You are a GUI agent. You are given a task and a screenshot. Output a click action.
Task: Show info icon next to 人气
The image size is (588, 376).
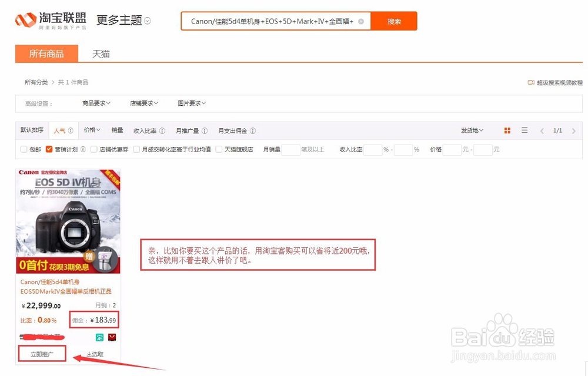click(x=71, y=130)
